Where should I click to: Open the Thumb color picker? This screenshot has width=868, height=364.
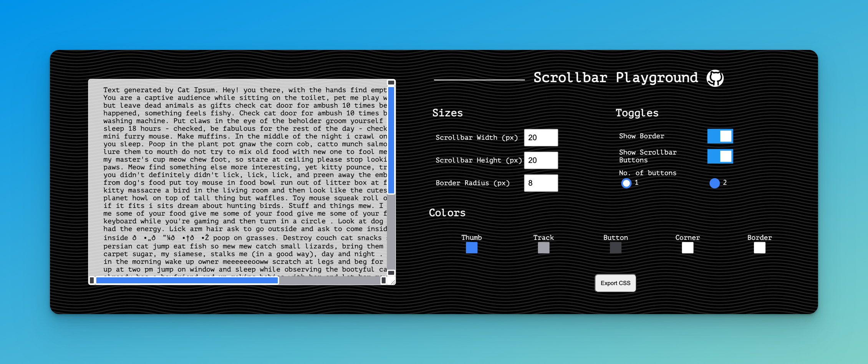point(471,248)
